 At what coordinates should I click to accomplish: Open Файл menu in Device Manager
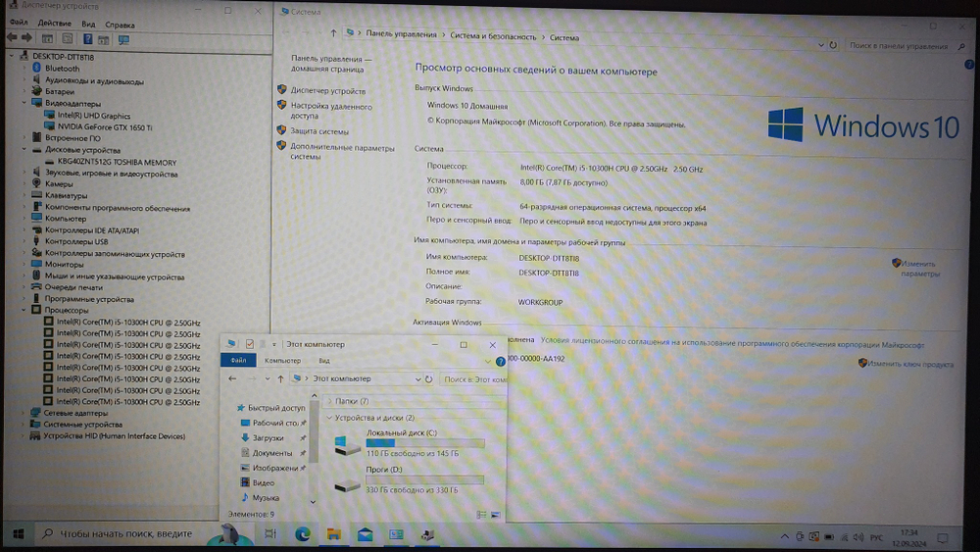[18, 23]
